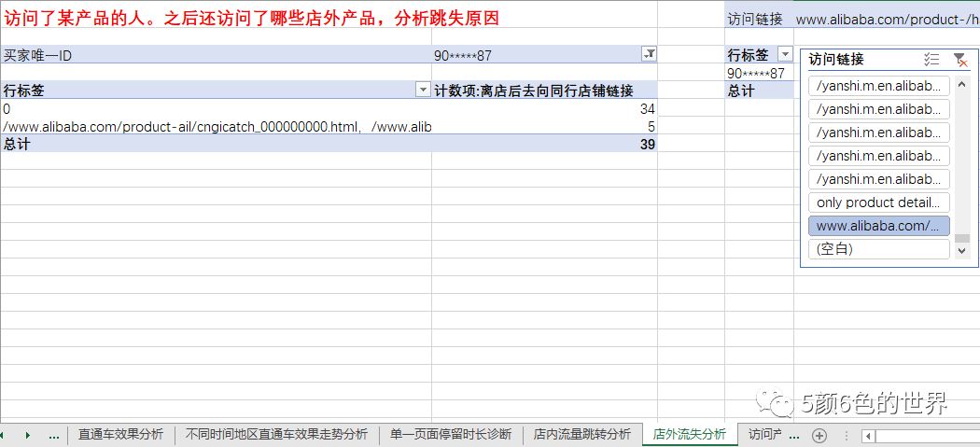Show hidden sheets via the left ellipsis button

pos(54,435)
